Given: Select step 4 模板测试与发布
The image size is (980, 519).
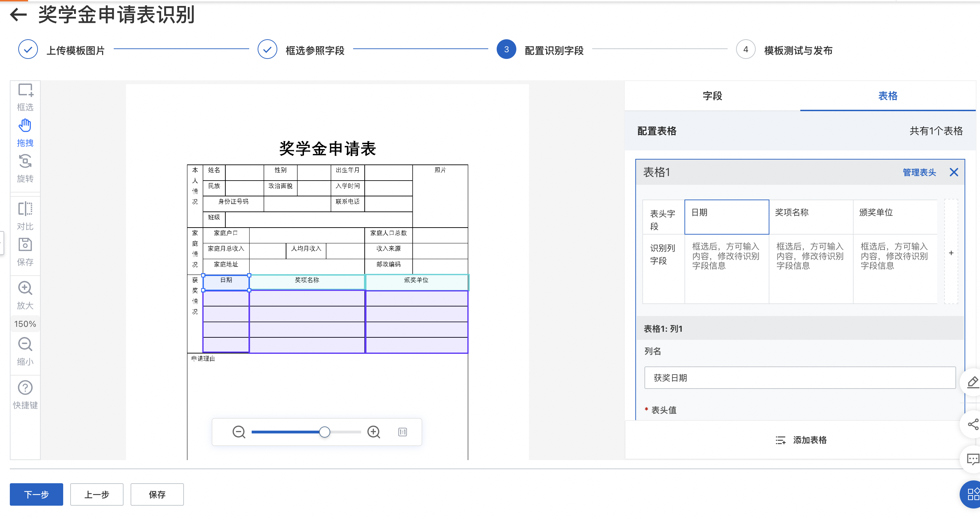Looking at the screenshot, I should point(784,50).
